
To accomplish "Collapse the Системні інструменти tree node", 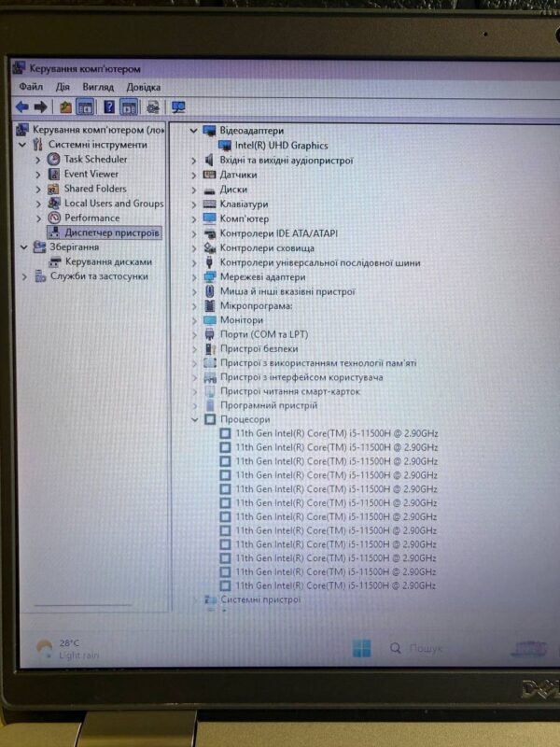I will point(22,145).
